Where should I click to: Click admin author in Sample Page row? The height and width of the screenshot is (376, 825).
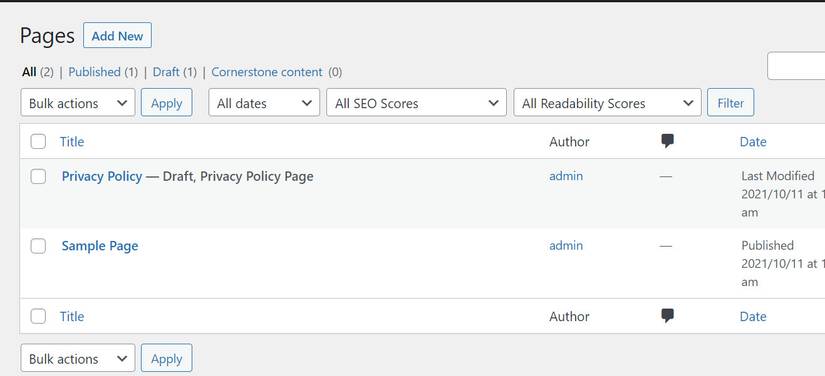point(566,245)
